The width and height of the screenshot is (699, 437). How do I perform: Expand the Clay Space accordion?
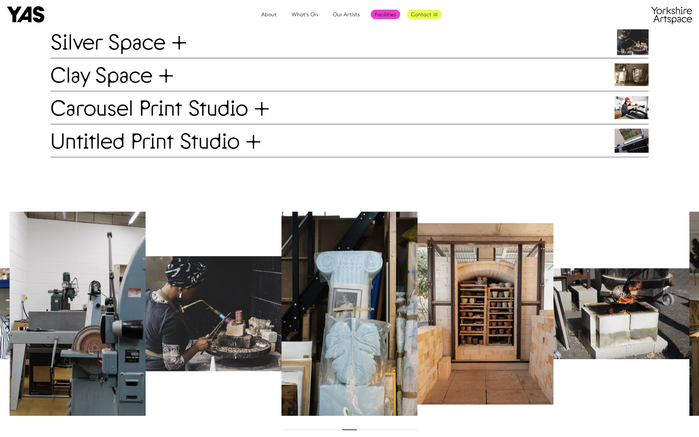111,76
